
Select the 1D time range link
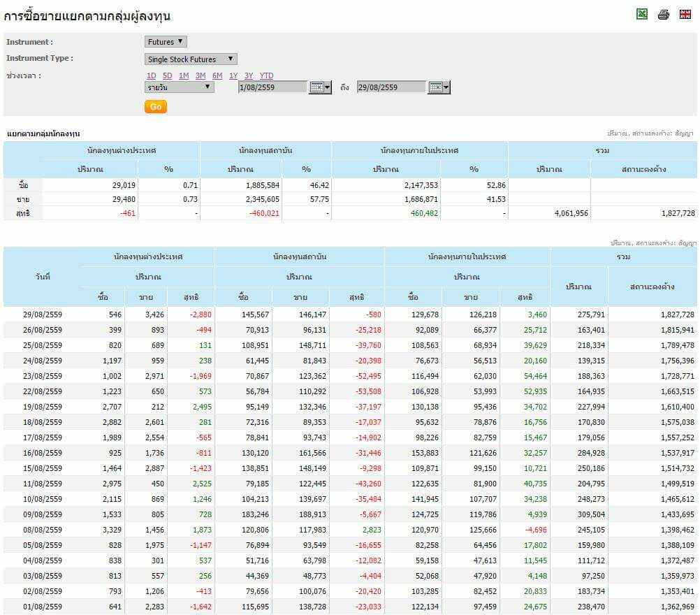[151, 75]
